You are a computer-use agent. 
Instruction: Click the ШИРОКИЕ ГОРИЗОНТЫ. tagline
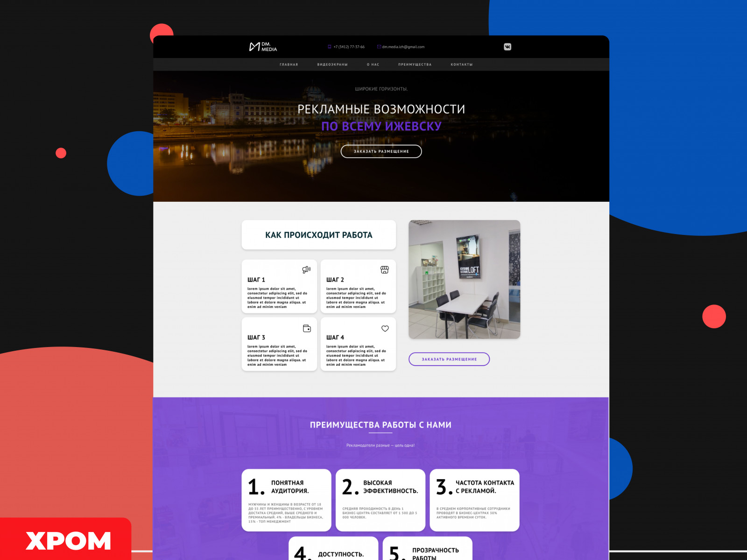click(381, 89)
